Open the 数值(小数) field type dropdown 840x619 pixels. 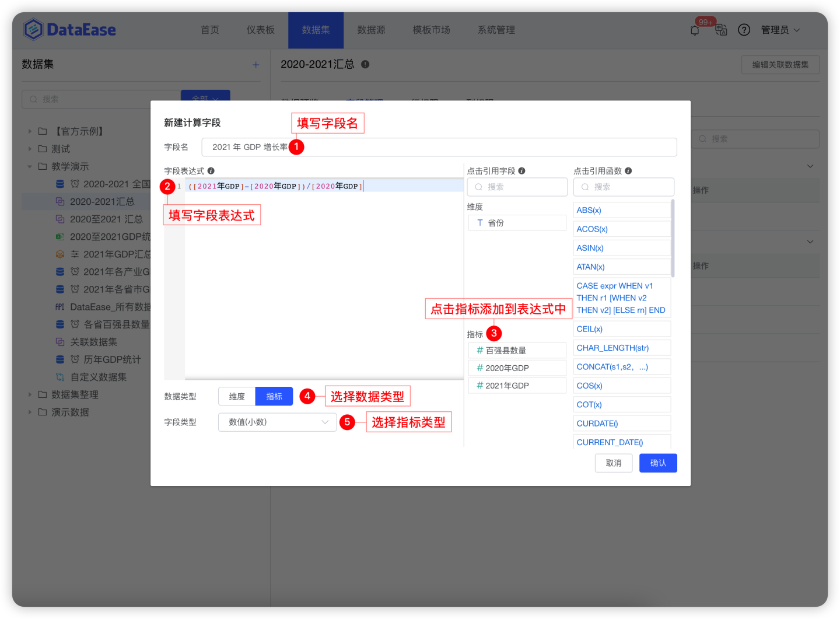pos(277,422)
